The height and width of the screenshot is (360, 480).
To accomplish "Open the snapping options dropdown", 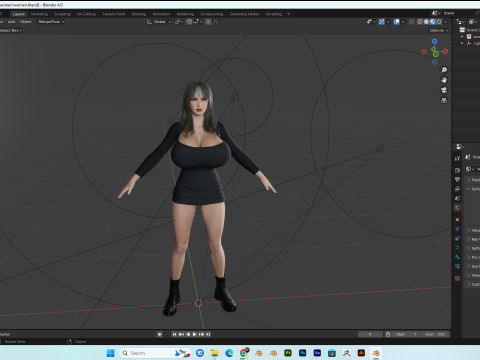I will [x=197, y=22].
